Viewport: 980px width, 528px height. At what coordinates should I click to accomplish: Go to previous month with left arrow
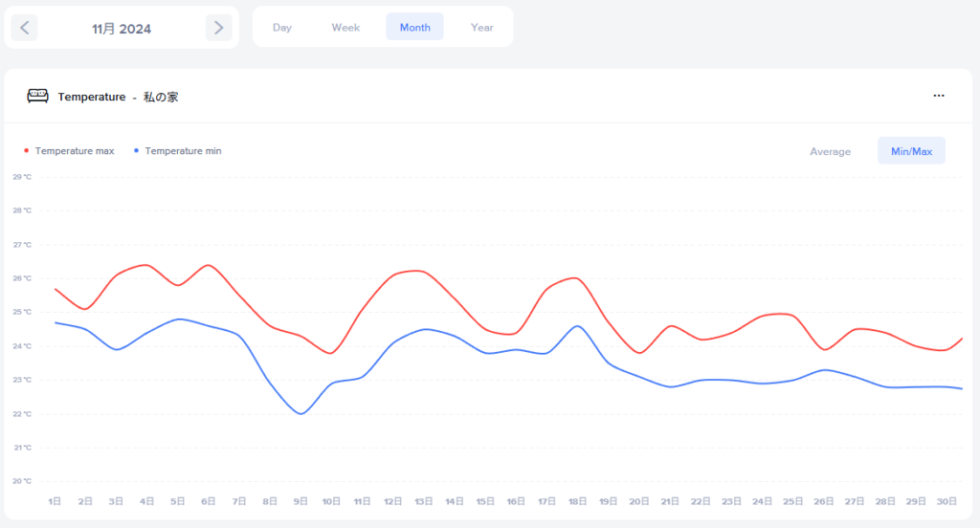(25, 28)
